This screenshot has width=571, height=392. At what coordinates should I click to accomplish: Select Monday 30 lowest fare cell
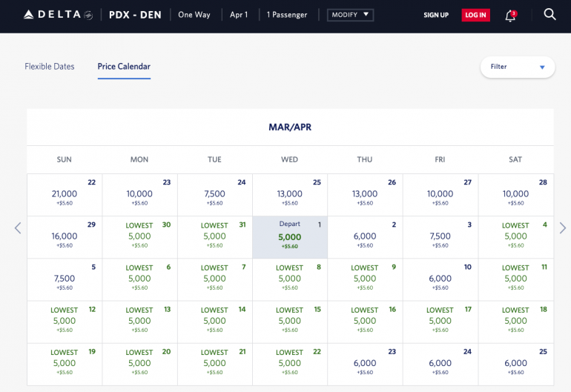pyautogui.click(x=139, y=237)
